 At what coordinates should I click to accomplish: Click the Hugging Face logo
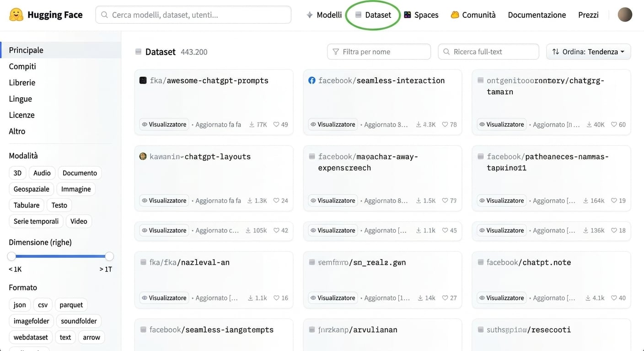[x=16, y=15]
